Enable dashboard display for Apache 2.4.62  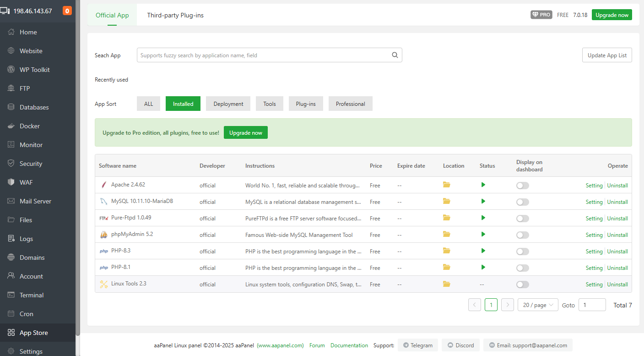pyautogui.click(x=522, y=186)
